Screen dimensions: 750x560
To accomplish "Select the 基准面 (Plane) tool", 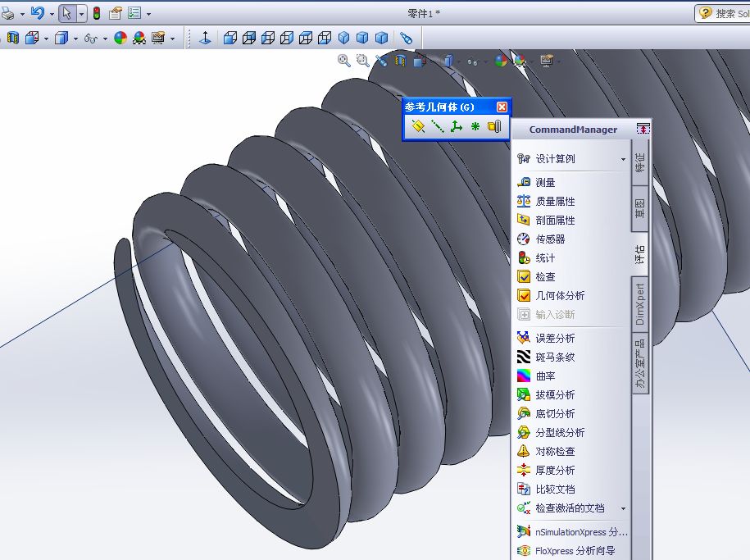I will [418, 127].
